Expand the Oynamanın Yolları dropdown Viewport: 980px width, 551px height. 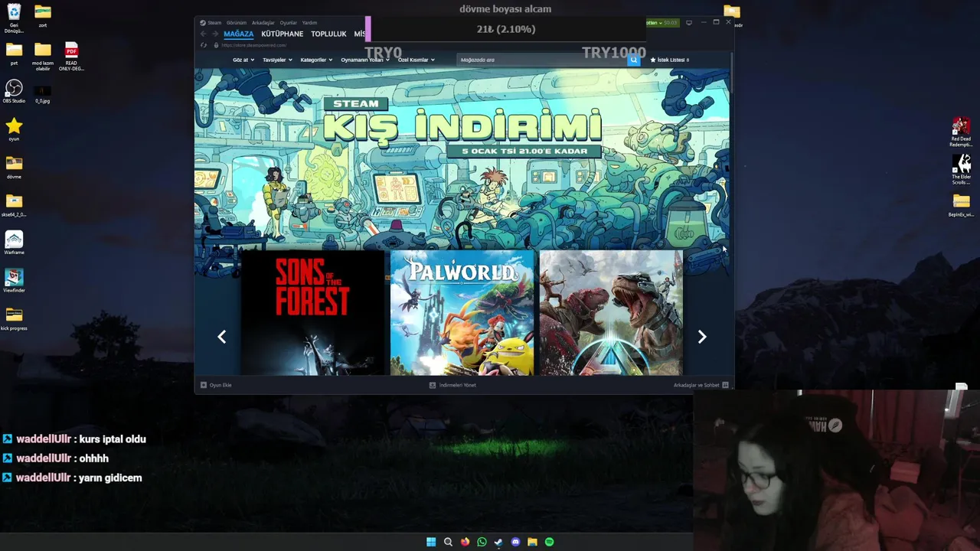[x=365, y=60]
